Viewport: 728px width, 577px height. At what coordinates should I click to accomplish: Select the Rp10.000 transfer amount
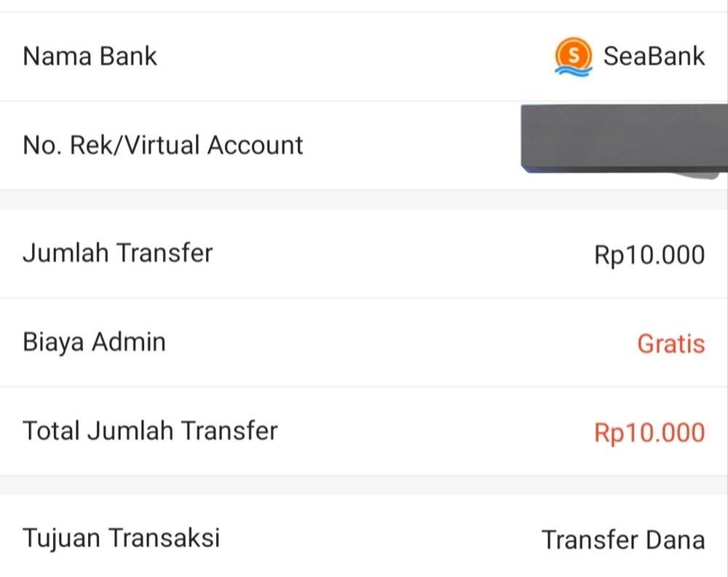tap(649, 255)
